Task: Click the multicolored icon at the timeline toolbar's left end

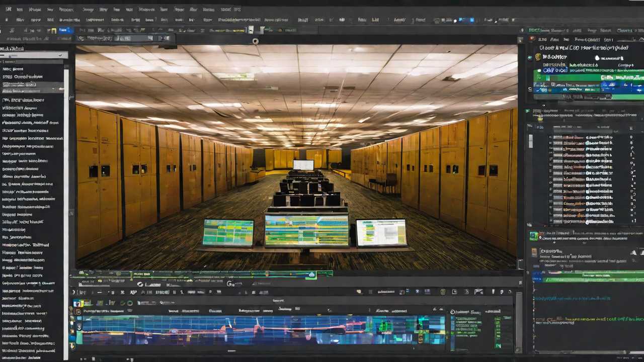Action: click(78, 303)
